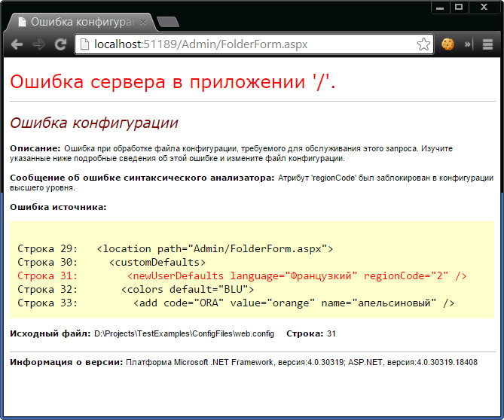This screenshot has height=420, width=504.
Task: Click the 'Описание:' label
Action: pyautogui.click(x=35, y=148)
